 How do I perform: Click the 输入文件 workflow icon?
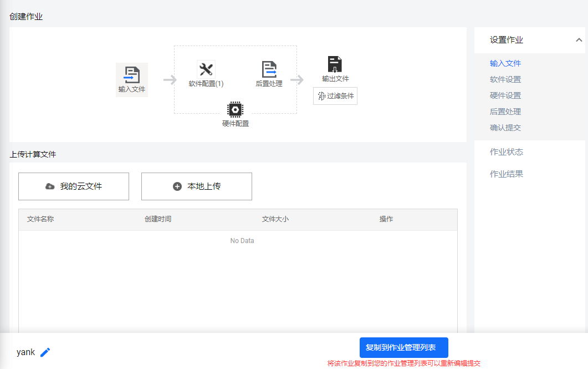click(132, 75)
